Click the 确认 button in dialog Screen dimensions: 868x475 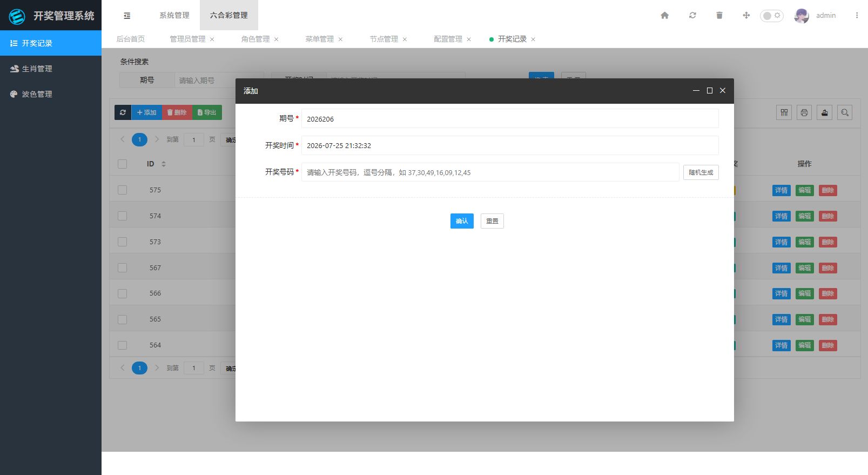[462, 221]
